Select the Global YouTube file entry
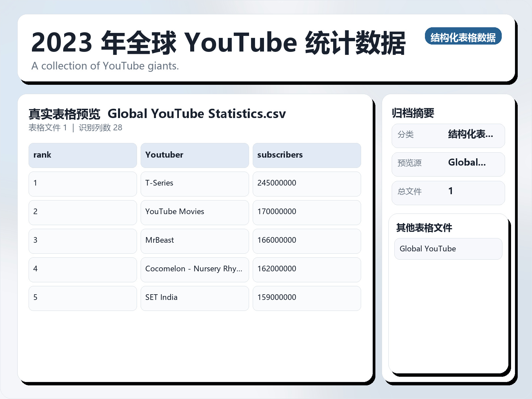532x399 pixels. click(448, 249)
